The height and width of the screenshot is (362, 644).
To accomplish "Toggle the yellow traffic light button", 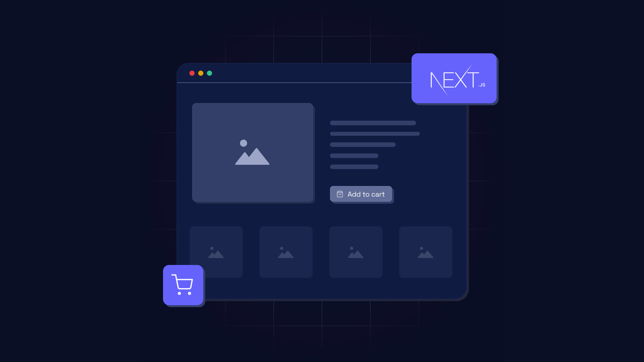I will (201, 73).
